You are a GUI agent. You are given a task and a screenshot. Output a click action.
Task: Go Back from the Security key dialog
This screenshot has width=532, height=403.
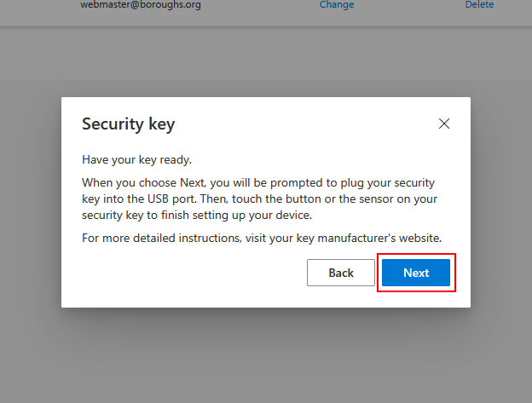tap(341, 273)
